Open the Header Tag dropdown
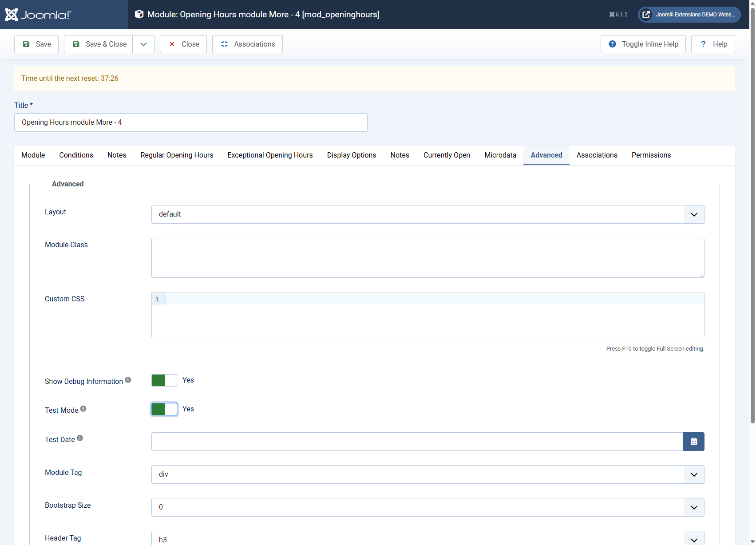 427,538
